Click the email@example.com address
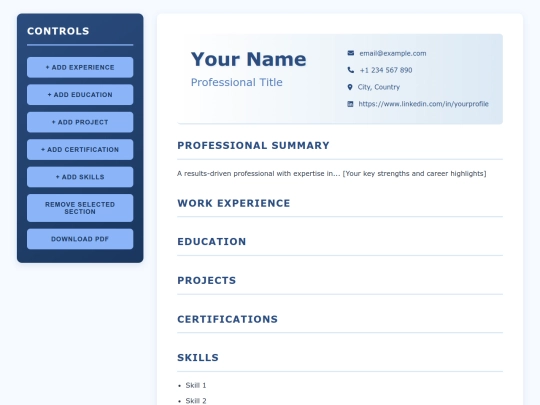Screen dimensions: 540x405 393,53
